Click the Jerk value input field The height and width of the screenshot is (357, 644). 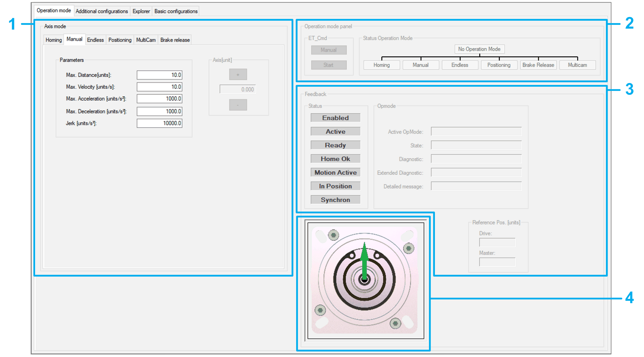159,123
